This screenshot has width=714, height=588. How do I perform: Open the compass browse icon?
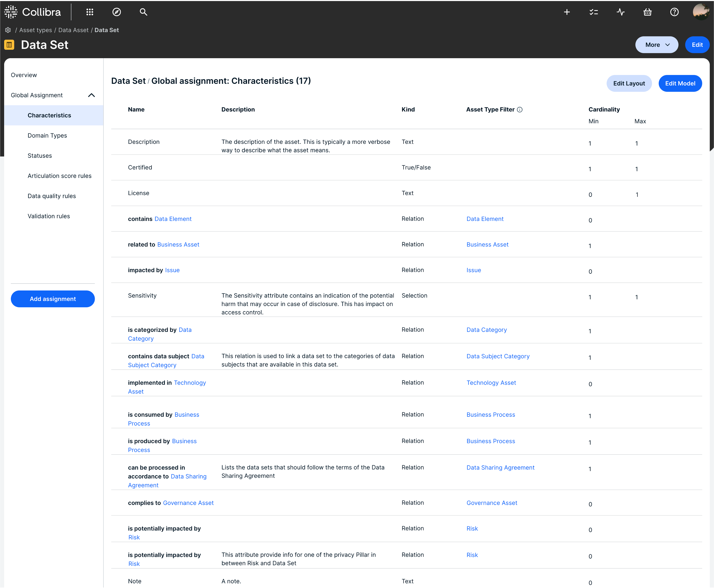pyautogui.click(x=116, y=12)
